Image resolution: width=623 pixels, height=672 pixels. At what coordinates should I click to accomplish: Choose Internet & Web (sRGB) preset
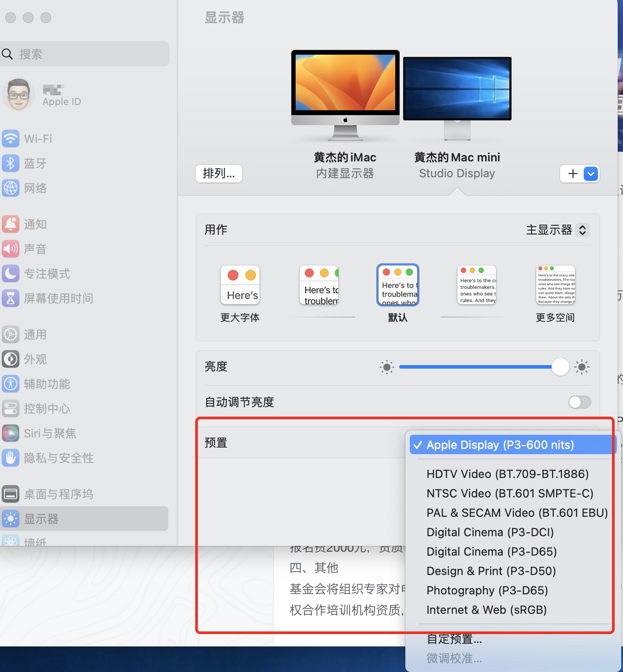click(x=486, y=610)
